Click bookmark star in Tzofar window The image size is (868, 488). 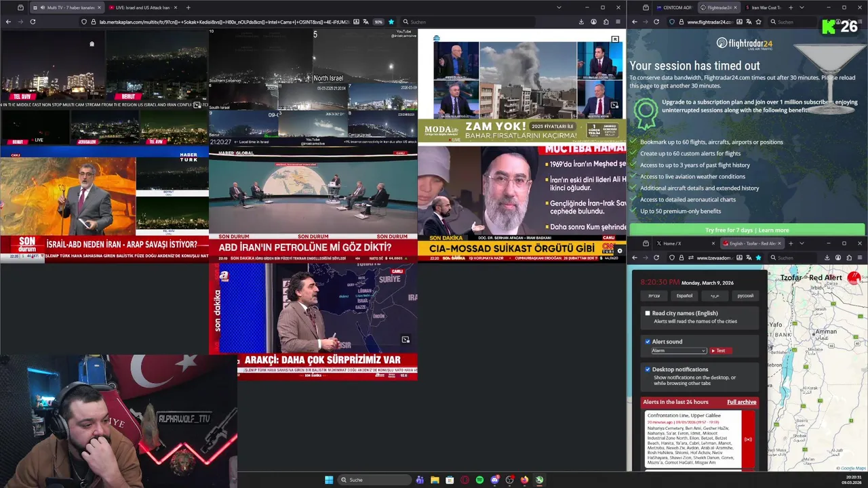[758, 258]
